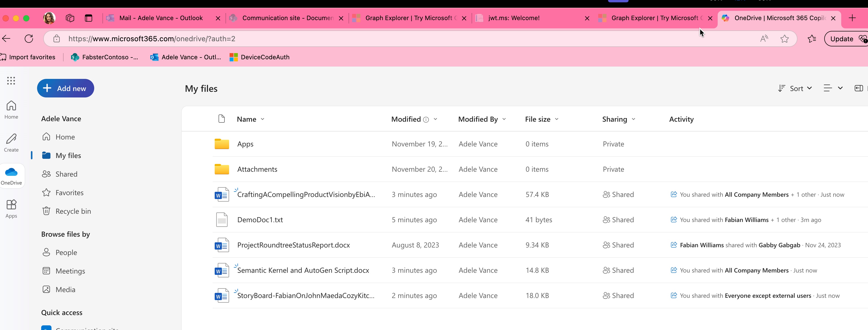Click the Read aloud icon in address bar

coord(763,38)
